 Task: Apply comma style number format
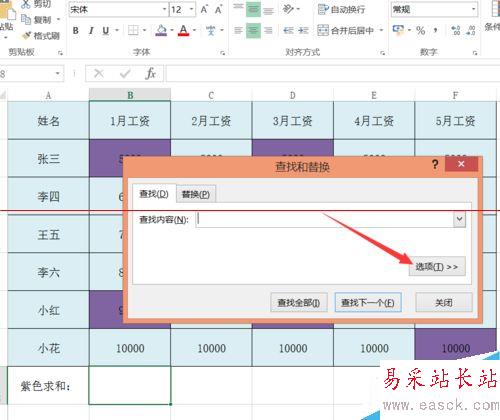point(435,31)
